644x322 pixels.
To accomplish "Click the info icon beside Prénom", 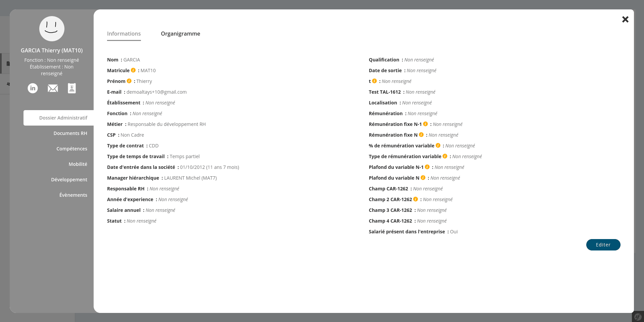I will 129,81.
